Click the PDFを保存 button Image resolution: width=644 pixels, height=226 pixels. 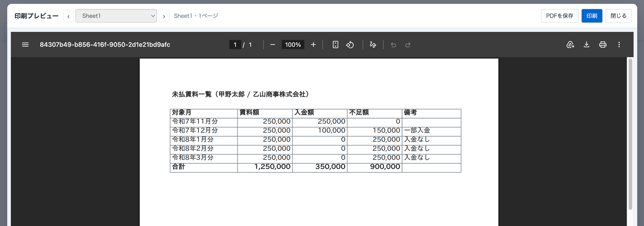tap(559, 16)
